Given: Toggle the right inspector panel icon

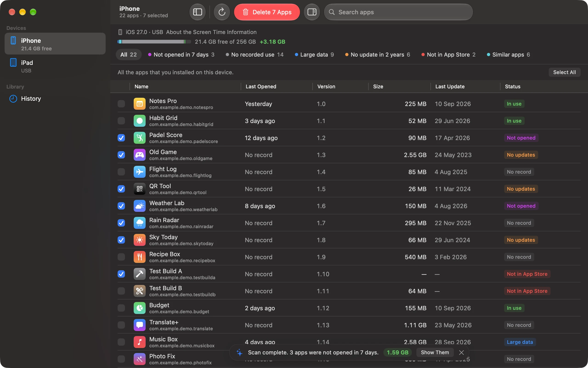Looking at the screenshot, I should pos(312,12).
